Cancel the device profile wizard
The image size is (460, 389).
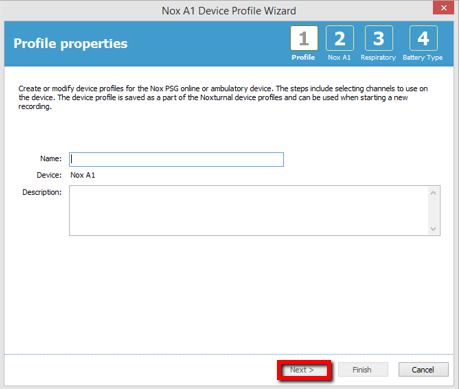pyautogui.click(x=423, y=370)
